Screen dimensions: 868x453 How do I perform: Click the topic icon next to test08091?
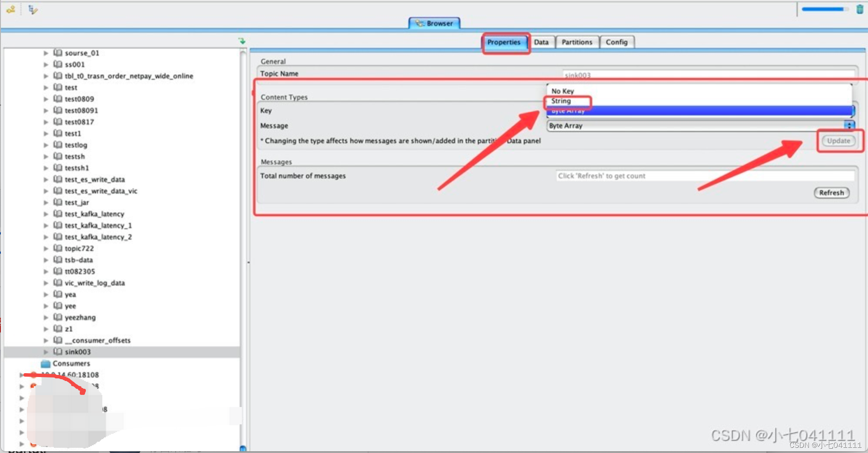coord(58,110)
